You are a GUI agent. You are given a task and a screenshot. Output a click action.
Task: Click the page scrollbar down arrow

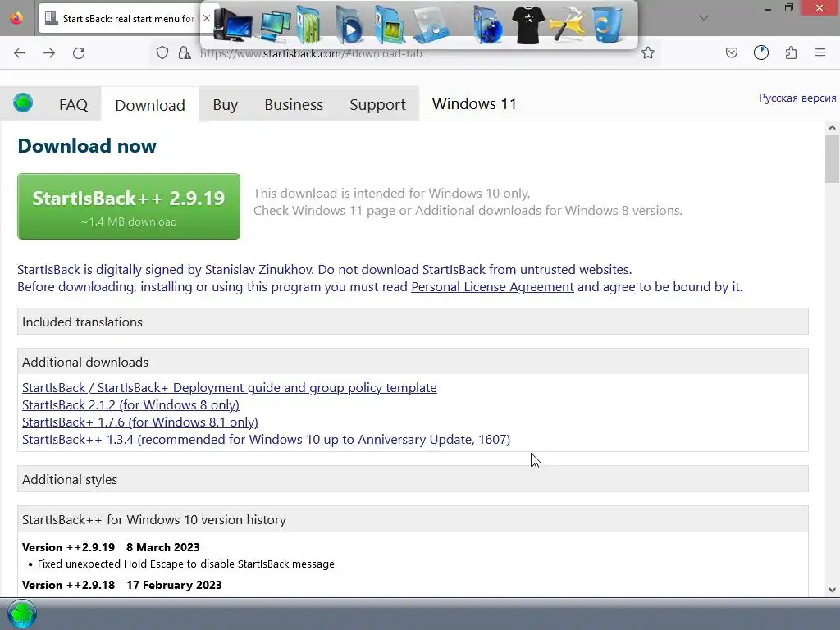[x=832, y=590]
